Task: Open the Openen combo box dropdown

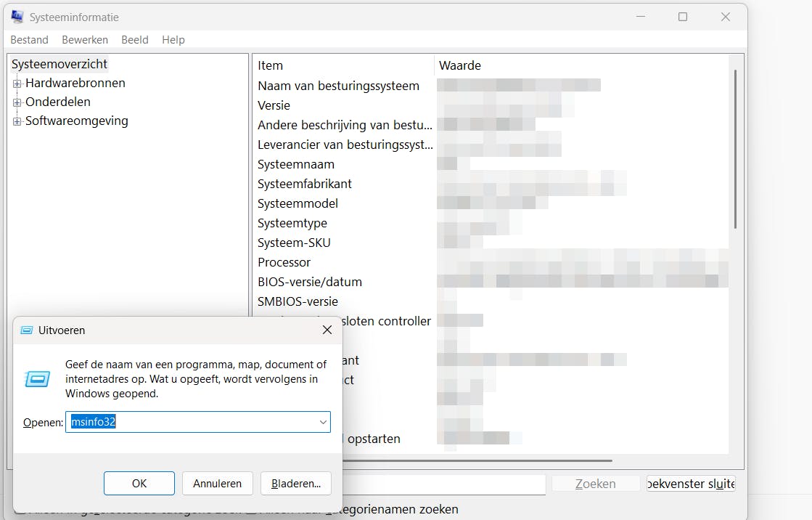Action: click(x=322, y=422)
